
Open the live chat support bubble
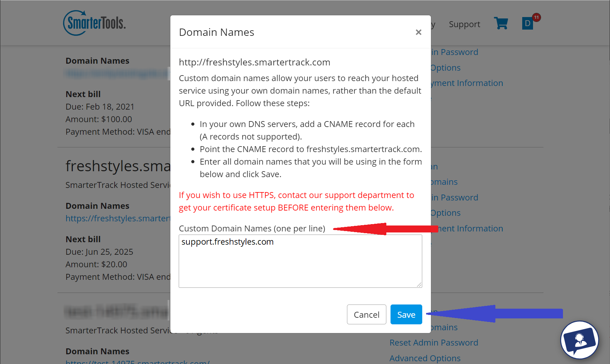[x=579, y=340]
